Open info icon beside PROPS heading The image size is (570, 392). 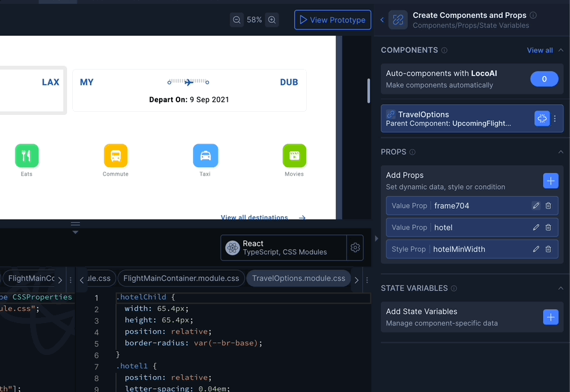(412, 152)
